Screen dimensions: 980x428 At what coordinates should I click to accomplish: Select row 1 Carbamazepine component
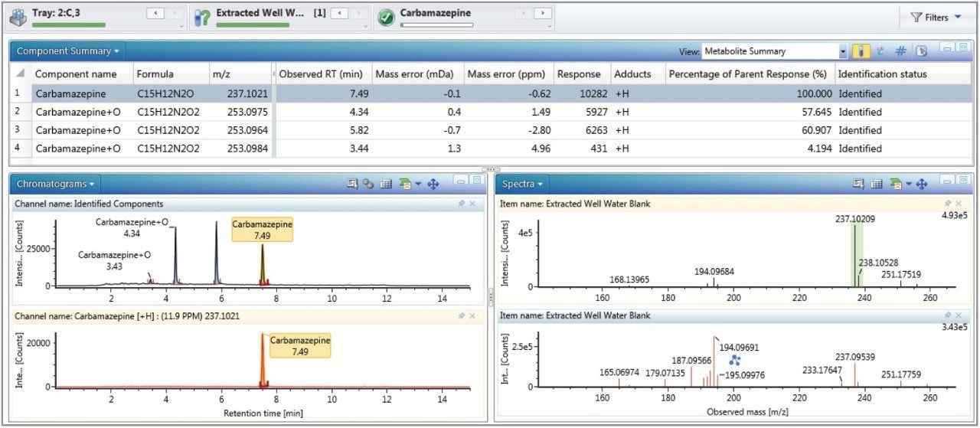coord(490,93)
